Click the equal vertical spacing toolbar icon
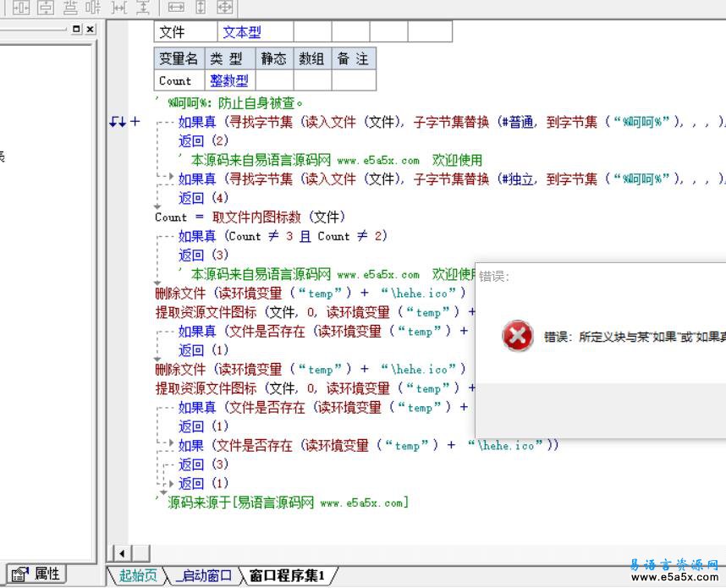726x588 pixels. [x=143, y=8]
